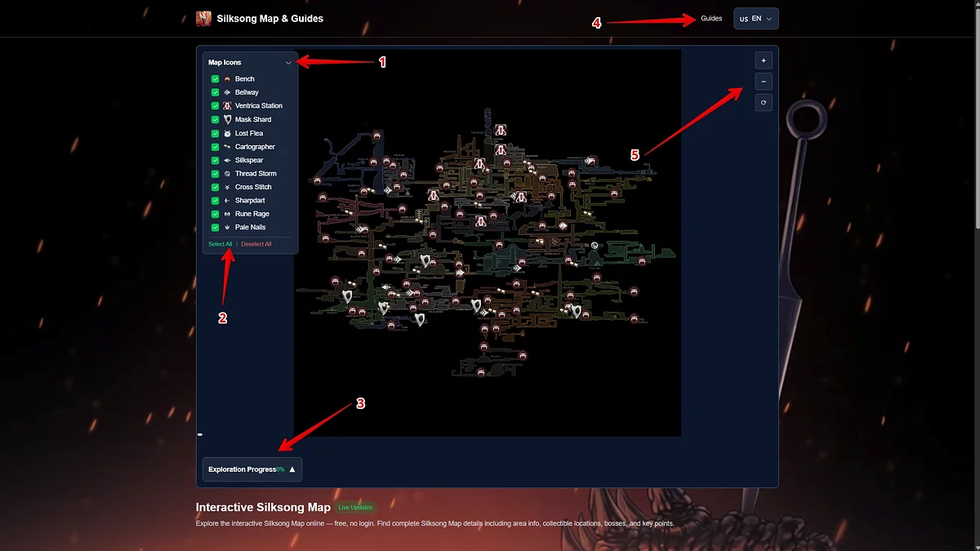Click the Ventrica Station legend icon
Viewport: 980px width, 551px height.
point(227,106)
